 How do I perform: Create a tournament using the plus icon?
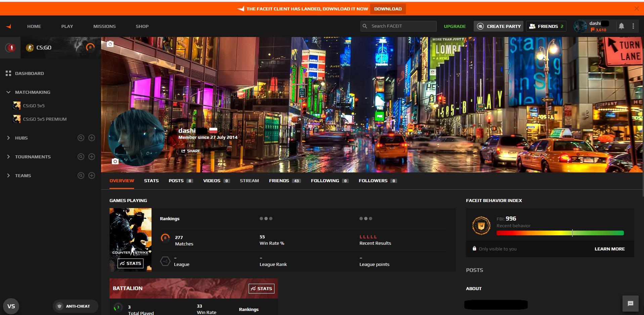coord(92,157)
